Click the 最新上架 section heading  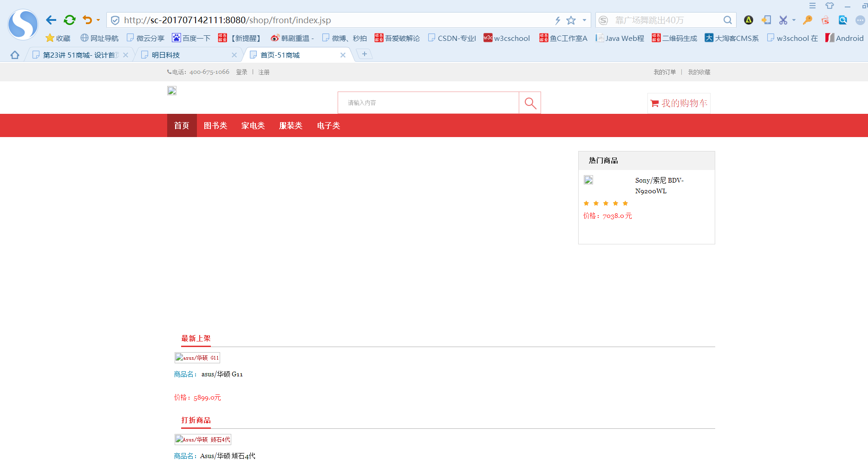(x=196, y=338)
